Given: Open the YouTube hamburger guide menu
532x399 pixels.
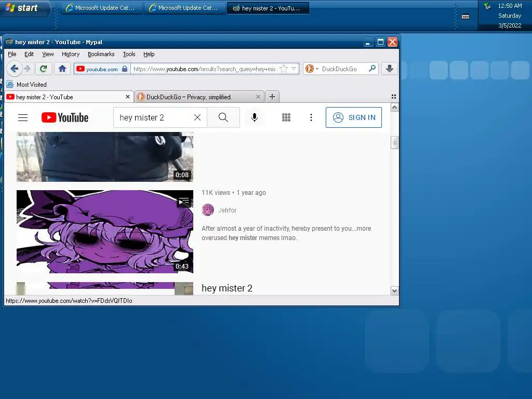Looking at the screenshot, I should (x=23, y=117).
